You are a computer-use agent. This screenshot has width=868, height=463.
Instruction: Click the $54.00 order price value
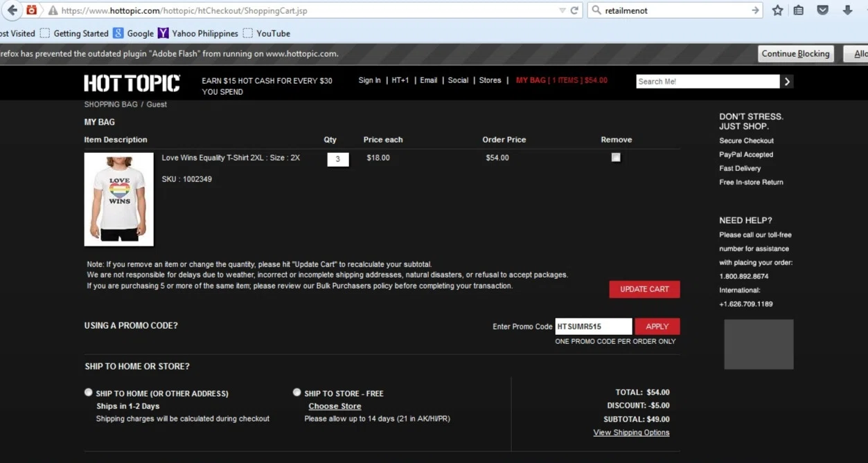click(x=497, y=158)
